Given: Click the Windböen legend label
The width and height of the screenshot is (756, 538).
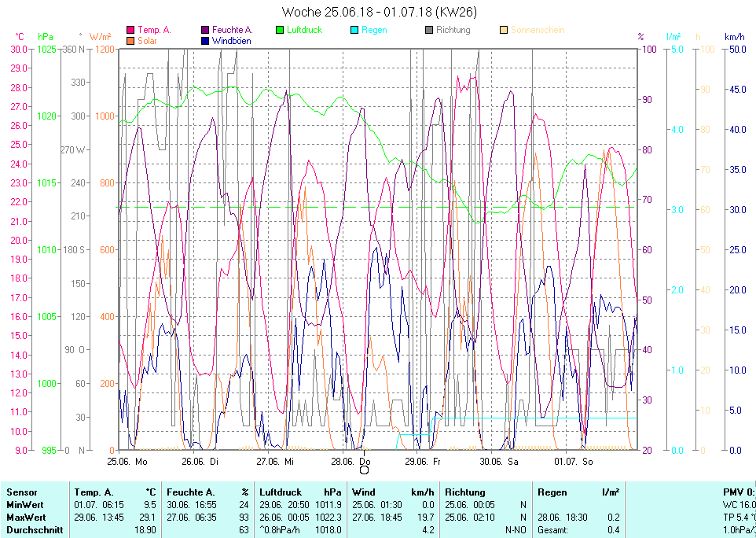Looking at the screenshot, I should coord(231,41).
